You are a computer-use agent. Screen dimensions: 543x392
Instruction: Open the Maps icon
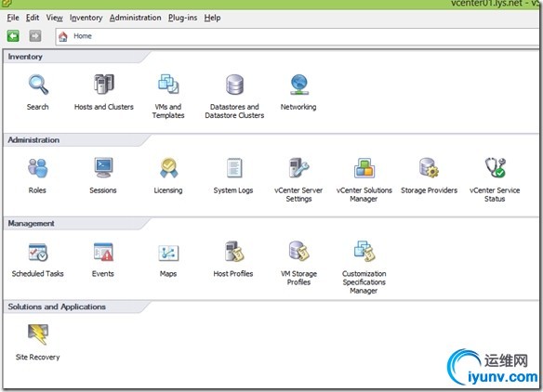(168, 253)
